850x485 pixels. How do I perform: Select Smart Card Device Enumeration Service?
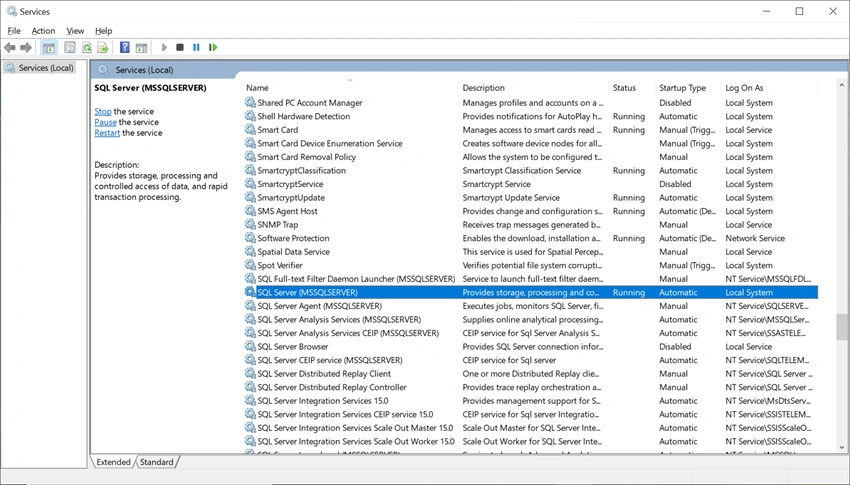[530, 143]
